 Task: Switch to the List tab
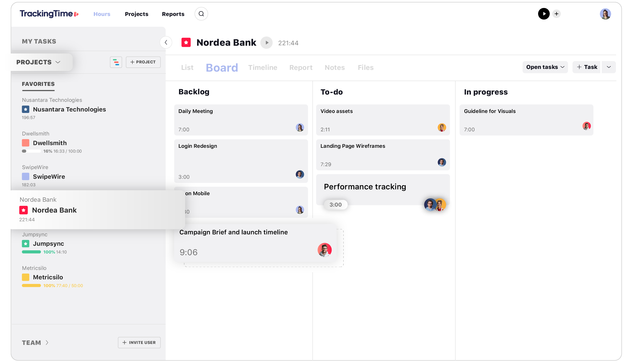pyautogui.click(x=187, y=67)
